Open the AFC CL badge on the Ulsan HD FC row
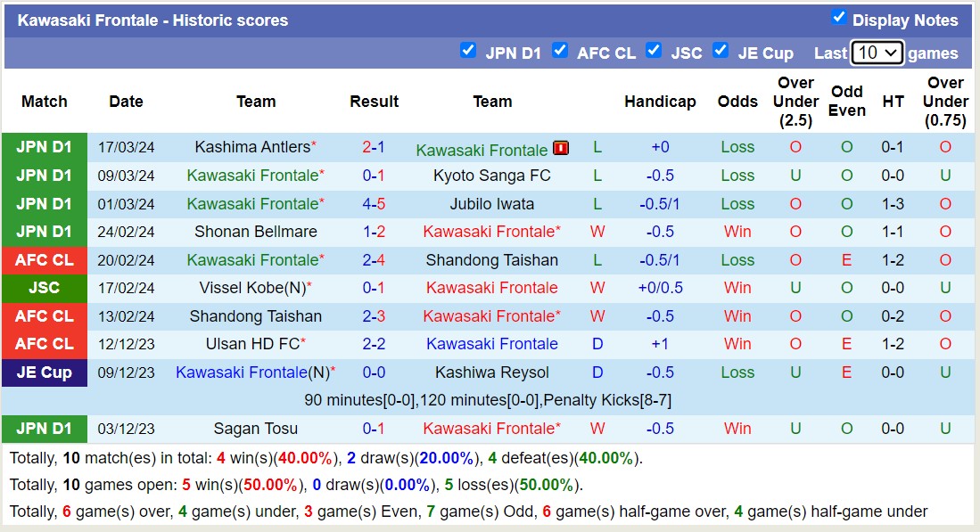980x532 pixels. (x=45, y=344)
